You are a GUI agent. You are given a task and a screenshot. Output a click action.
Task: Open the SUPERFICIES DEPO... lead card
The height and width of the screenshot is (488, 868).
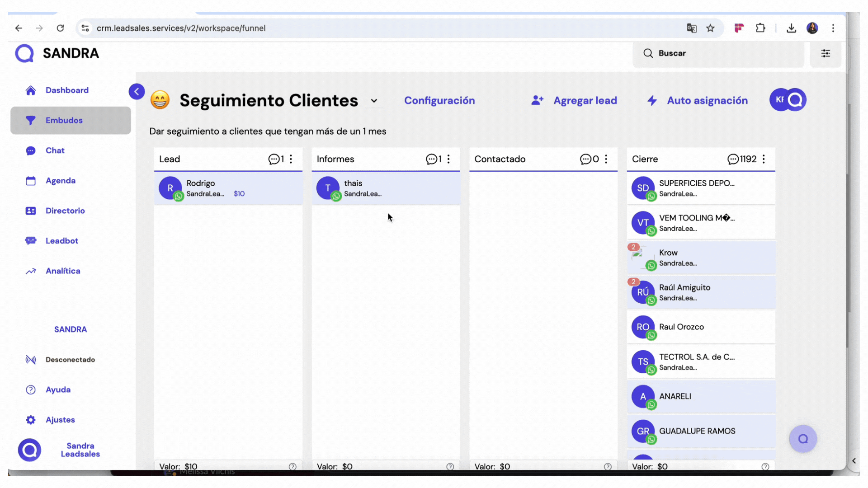pos(701,188)
